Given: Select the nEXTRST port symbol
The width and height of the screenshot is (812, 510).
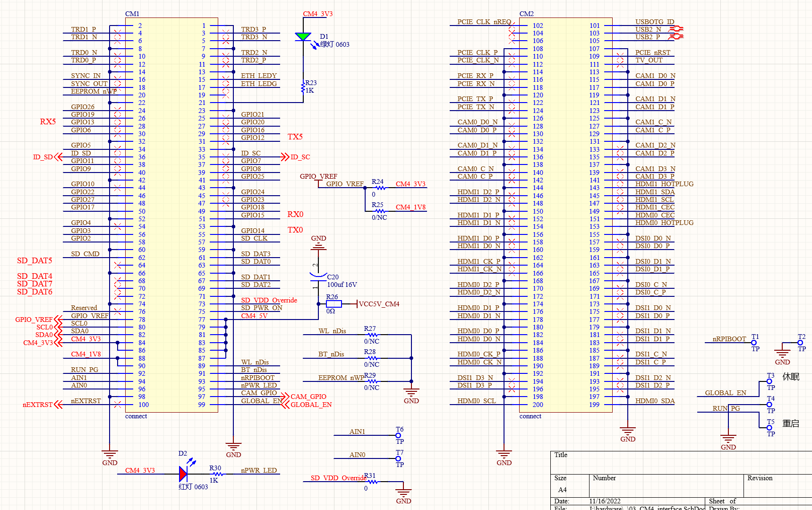Looking at the screenshot, I should [58, 405].
